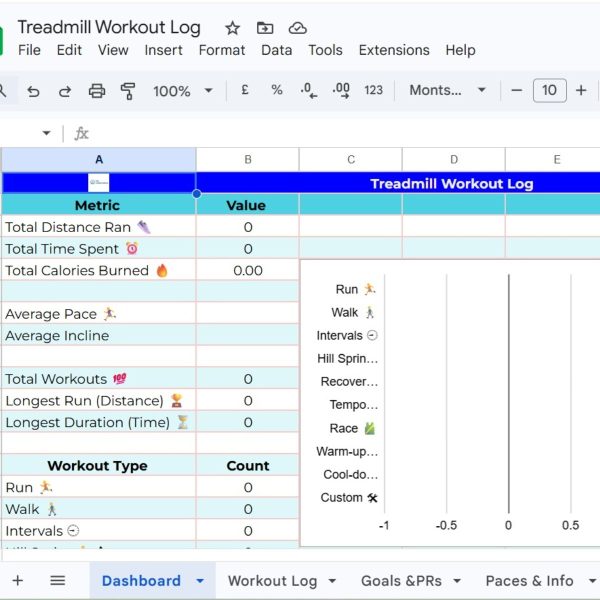Viewport: 600px width, 600px height.
Task: Open the Data menu
Action: pyautogui.click(x=276, y=50)
